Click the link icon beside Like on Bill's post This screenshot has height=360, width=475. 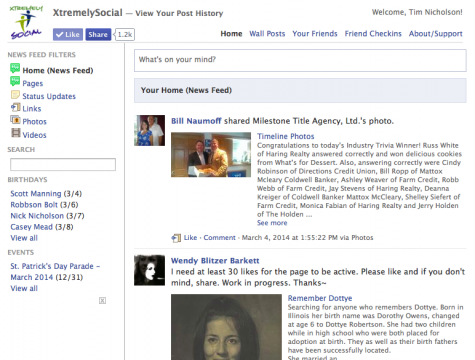pyautogui.click(x=176, y=238)
